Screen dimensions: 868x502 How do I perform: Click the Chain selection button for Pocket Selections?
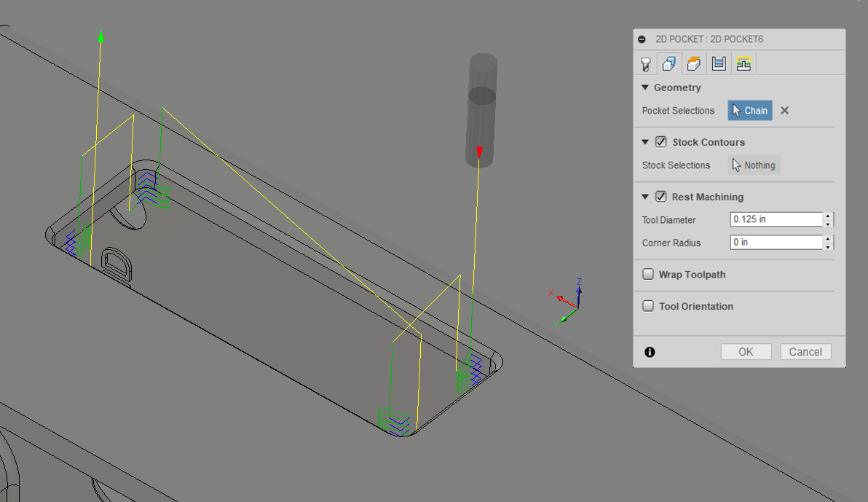tap(750, 110)
